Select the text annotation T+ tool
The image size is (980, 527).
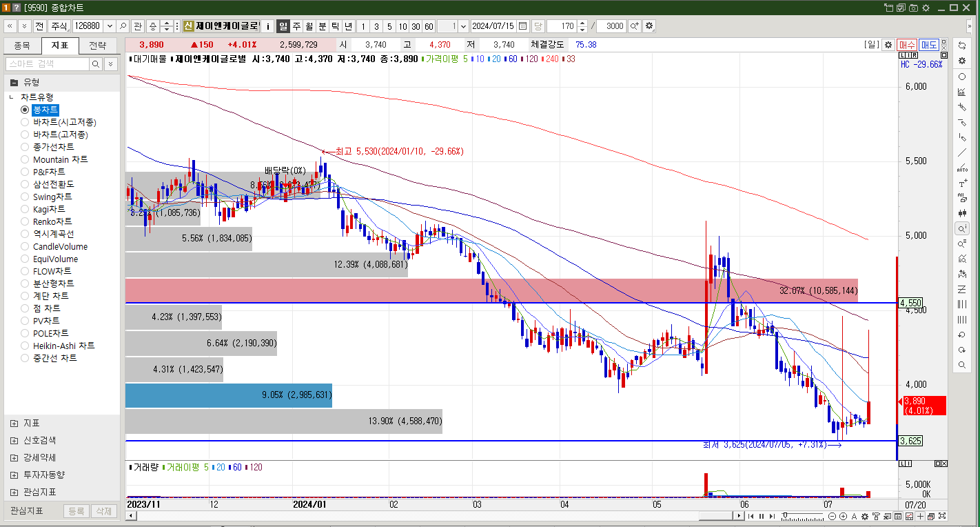pyautogui.click(x=962, y=183)
